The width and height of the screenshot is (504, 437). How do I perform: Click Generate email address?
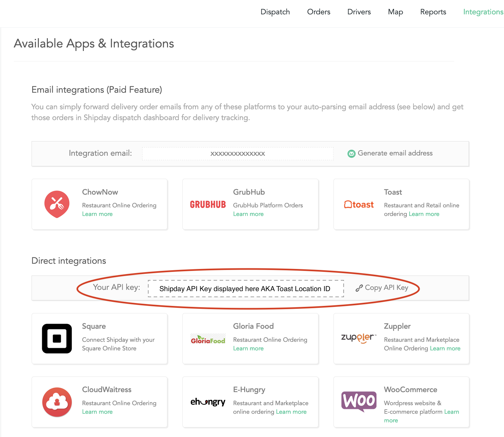click(x=395, y=153)
